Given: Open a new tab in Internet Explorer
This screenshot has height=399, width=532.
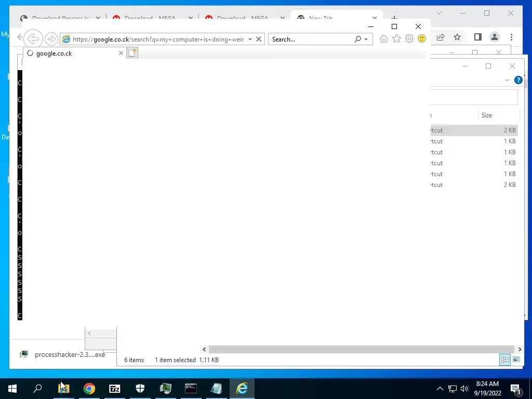Looking at the screenshot, I should point(132,53).
